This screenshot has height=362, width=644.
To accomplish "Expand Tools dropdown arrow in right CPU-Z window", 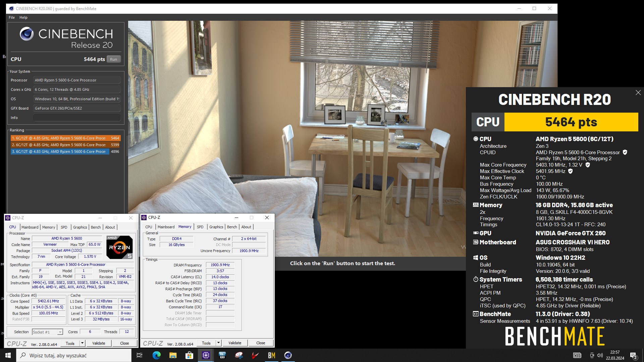I will click(x=218, y=343).
